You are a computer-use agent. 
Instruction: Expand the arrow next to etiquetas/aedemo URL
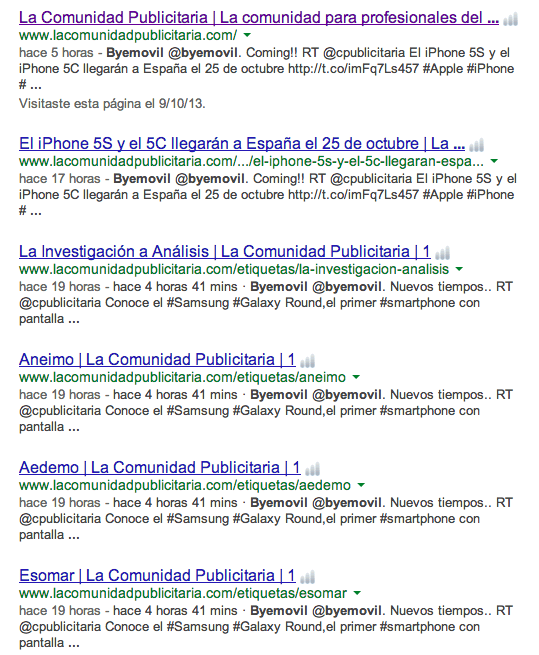tap(361, 485)
